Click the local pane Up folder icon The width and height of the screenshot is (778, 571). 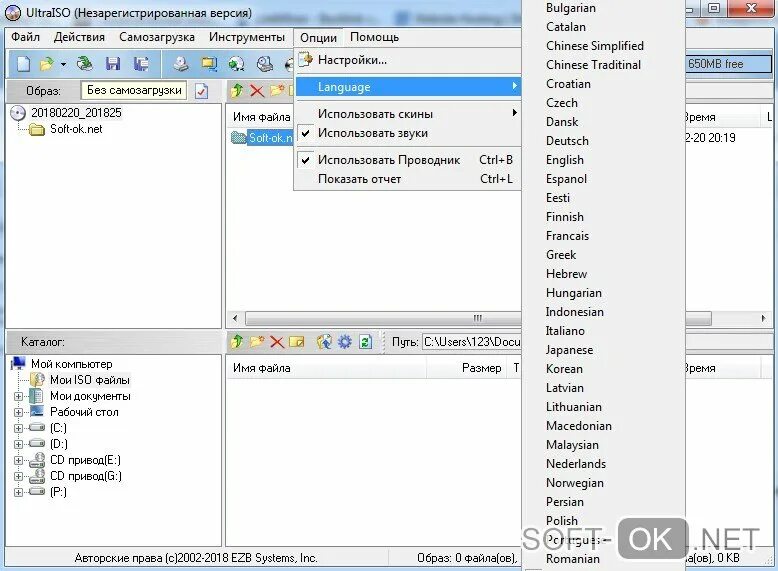(237, 341)
